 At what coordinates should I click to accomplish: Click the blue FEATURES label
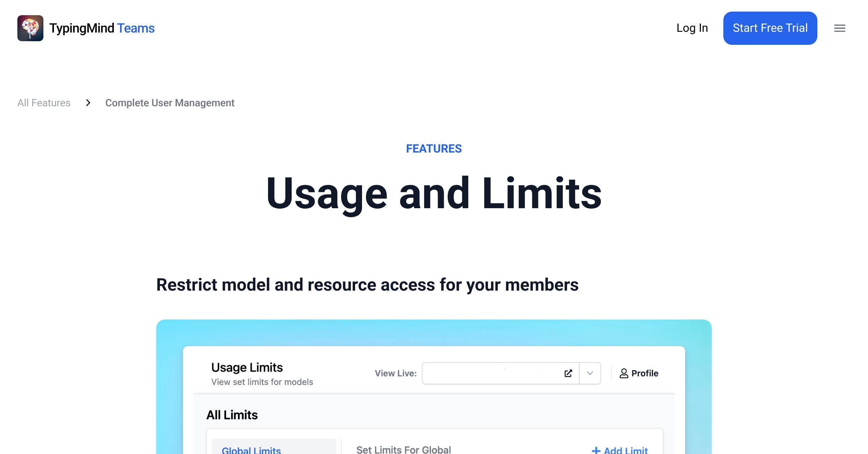pos(434,148)
